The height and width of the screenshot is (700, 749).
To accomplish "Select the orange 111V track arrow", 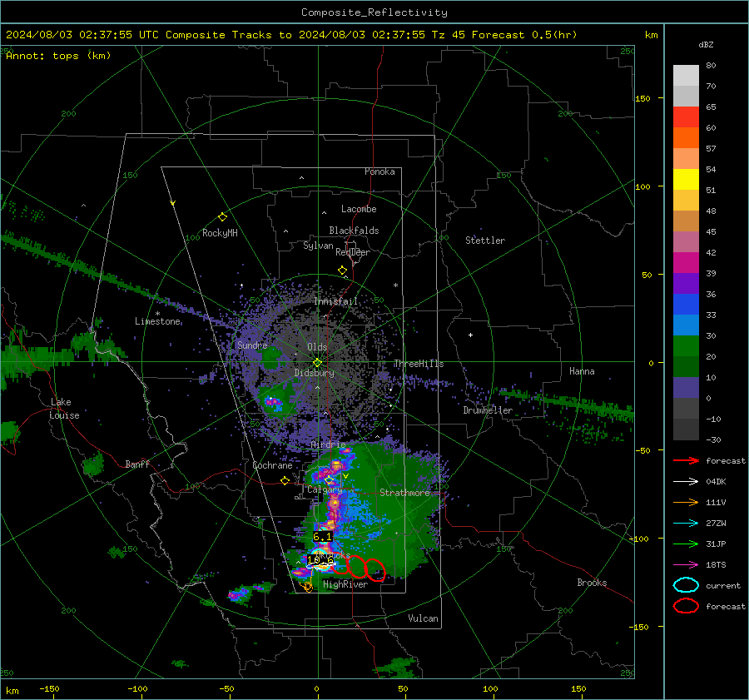I will point(686,502).
